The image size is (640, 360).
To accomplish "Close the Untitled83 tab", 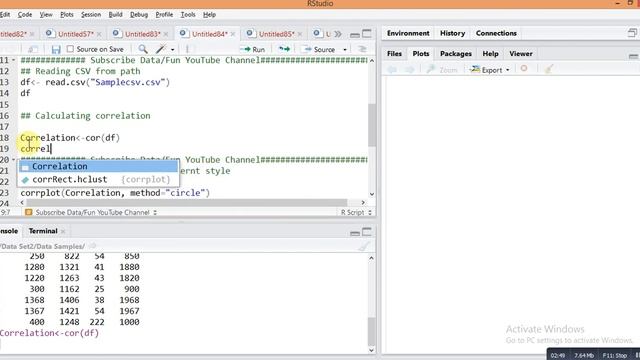I will tap(166, 34).
